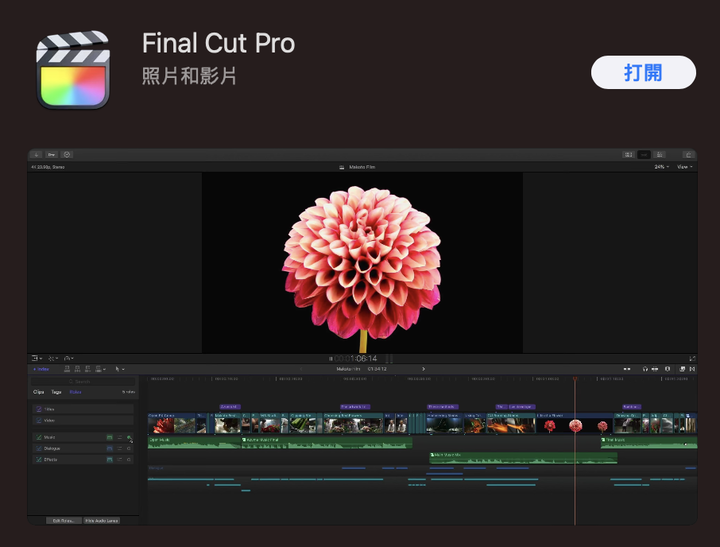Toggle the timeline panel layout icon
720x547 pixels.
[644, 155]
